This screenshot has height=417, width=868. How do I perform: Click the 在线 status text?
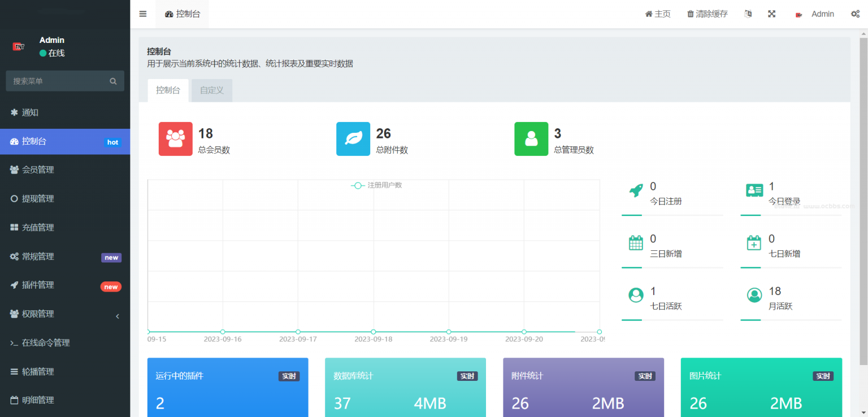click(57, 53)
